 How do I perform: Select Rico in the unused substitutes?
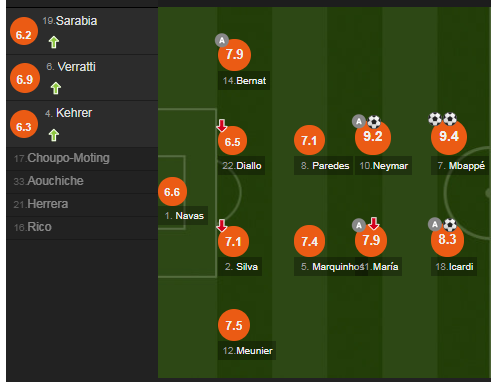coord(82,227)
